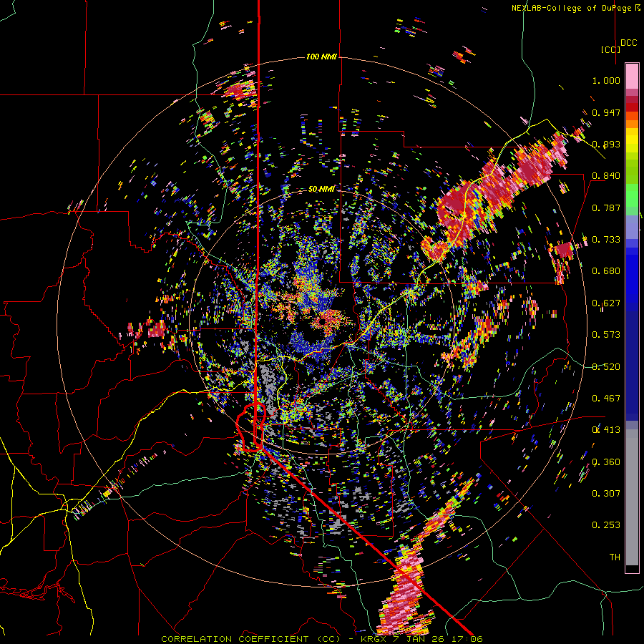The width and height of the screenshot is (644, 644).
Task: Click the 0.467 value on the color scale
Action: pos(606,399)
